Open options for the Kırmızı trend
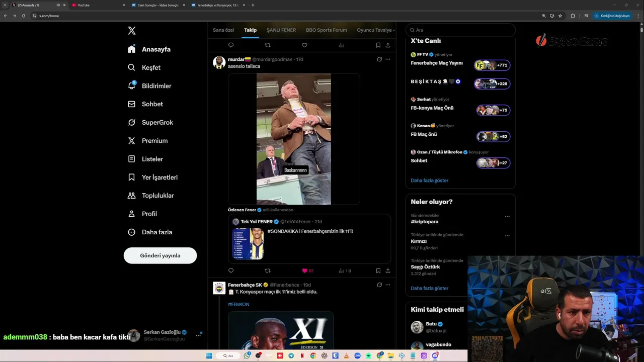This screenshot has height=362, width=644. coord(507,236)
